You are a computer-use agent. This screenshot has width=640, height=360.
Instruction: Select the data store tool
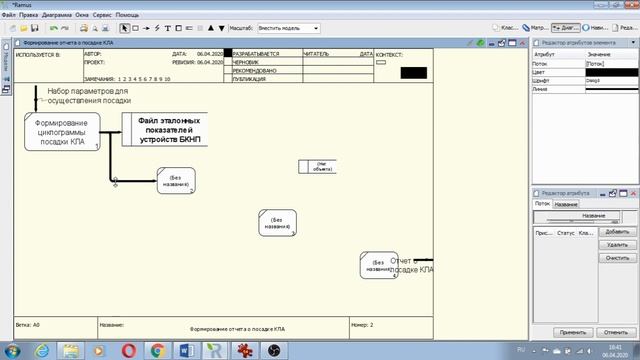coord(189,28)
